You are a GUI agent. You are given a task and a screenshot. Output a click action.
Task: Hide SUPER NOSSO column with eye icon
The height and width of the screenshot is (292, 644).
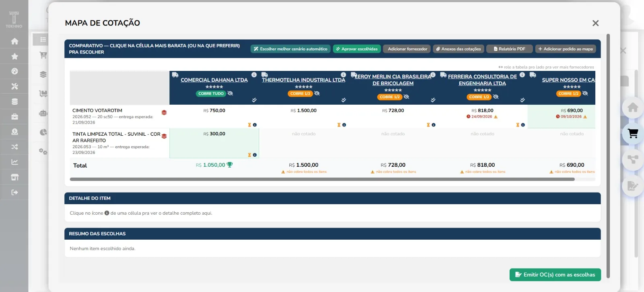click(x=585, y=93)
